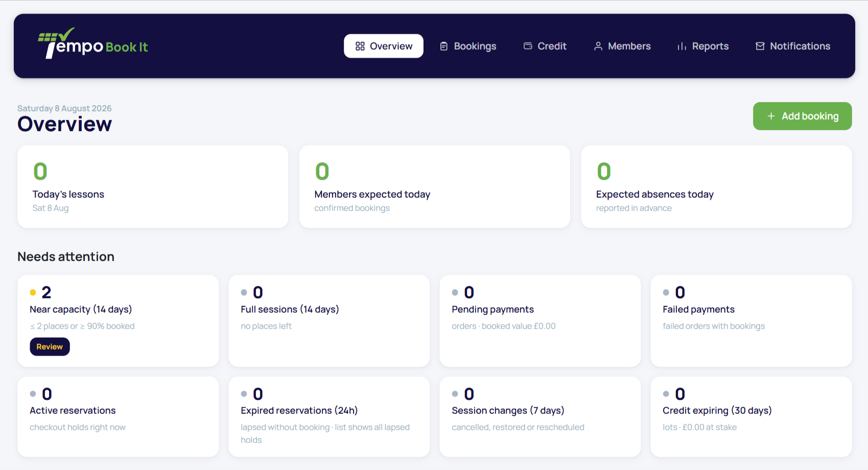Click the Needs attention heading
868x470 pixels.
(x=66, y=256)
